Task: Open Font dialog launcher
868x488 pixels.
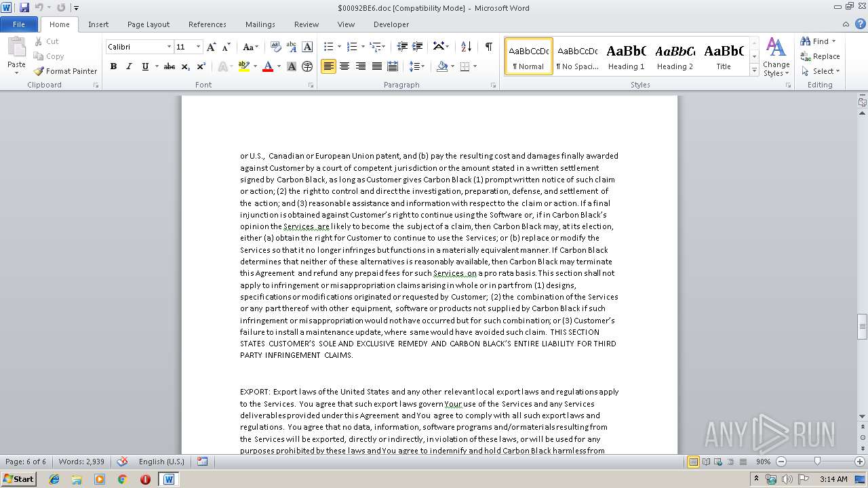Action: (311, 85)
